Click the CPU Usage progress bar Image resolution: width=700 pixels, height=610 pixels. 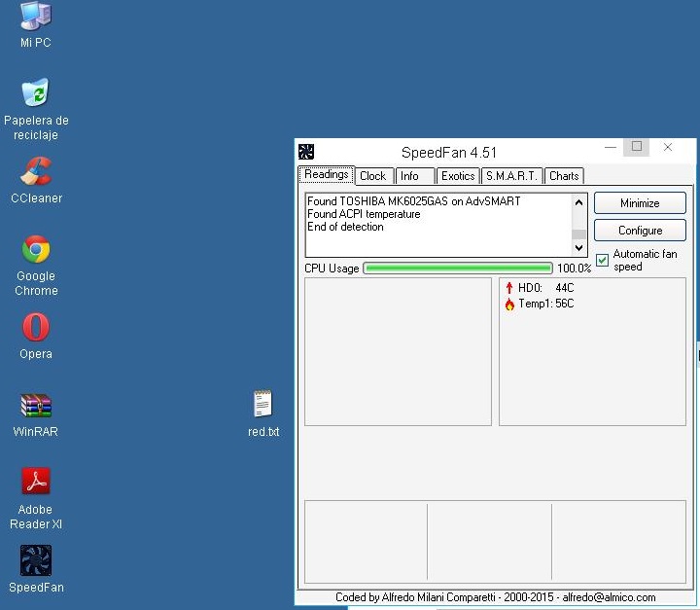click(x=458, y=269)
